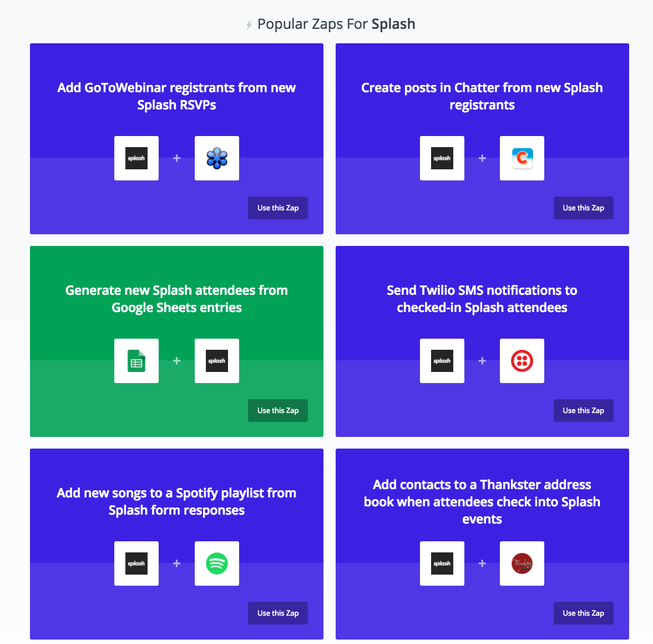This screenshot has width=653, height=644.
Task: Use this Zap for Twilio SMS notifications
Action: coord(584,411)
